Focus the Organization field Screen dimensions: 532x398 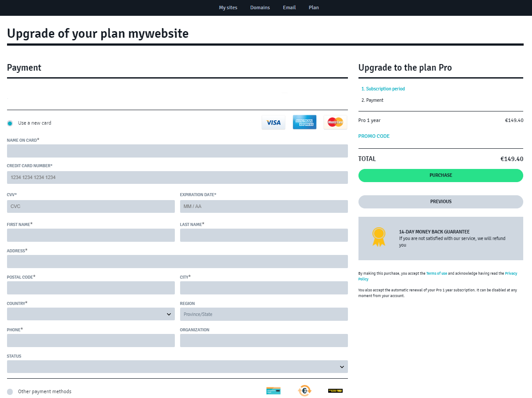tap(264, 341)
